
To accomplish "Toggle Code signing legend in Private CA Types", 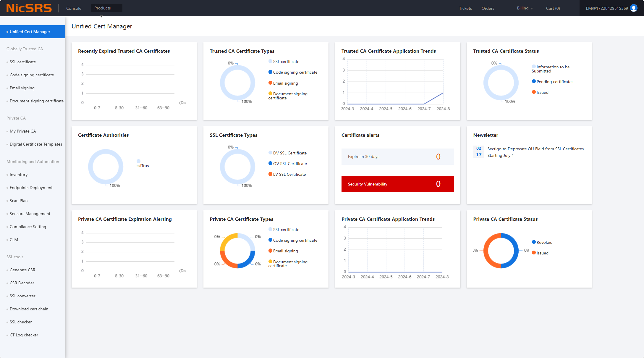I will coord(293,240).
